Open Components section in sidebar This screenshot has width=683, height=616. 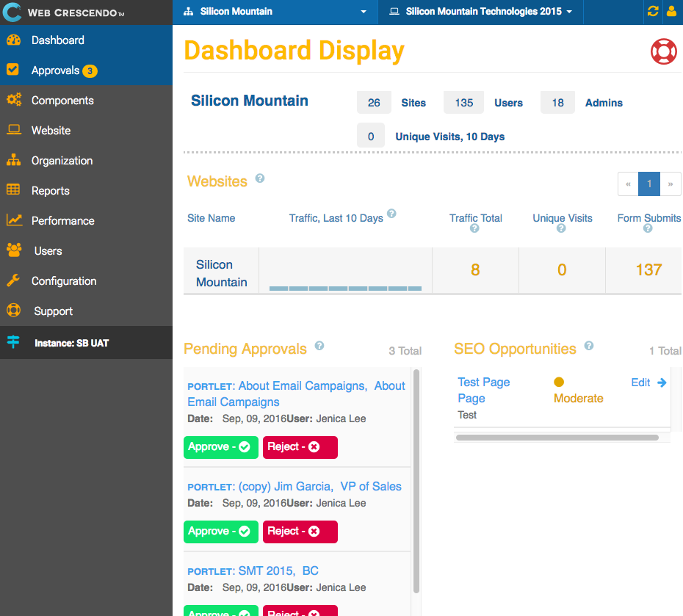pyautogui.click(x=86, y=100)
